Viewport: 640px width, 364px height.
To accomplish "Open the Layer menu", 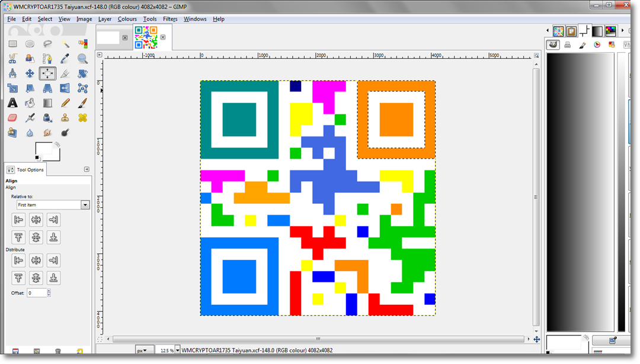I will tap(104, 19).
